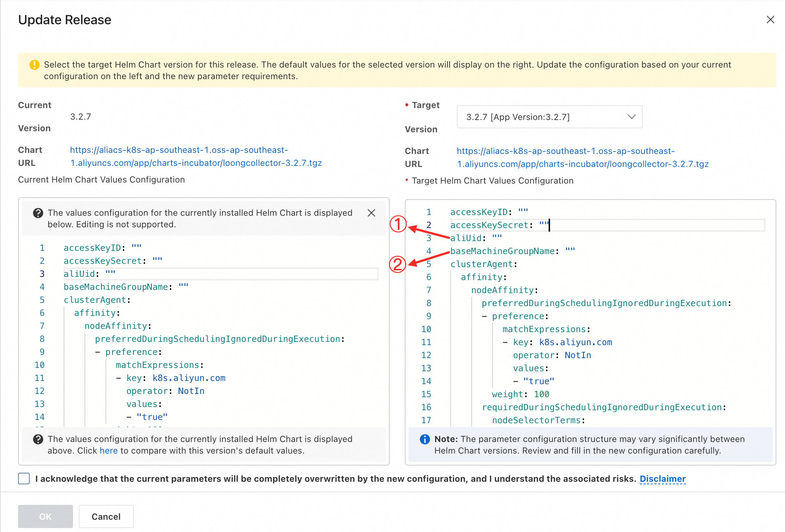Click the red circled number 1 marker
Image resolution: width=785 pixels, height=532 pixels.
[x=398, y=224]
